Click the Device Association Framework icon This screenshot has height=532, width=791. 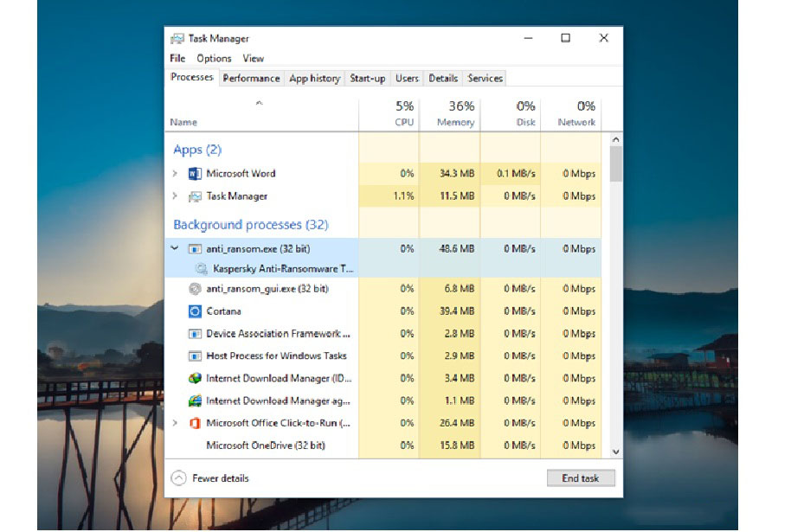195,334
